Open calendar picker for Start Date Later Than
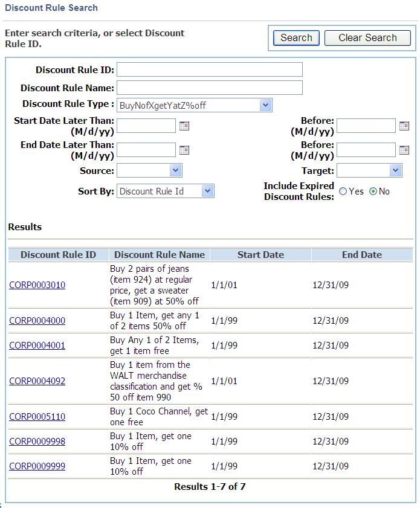420x508 pixels. [x=184, y=126]
